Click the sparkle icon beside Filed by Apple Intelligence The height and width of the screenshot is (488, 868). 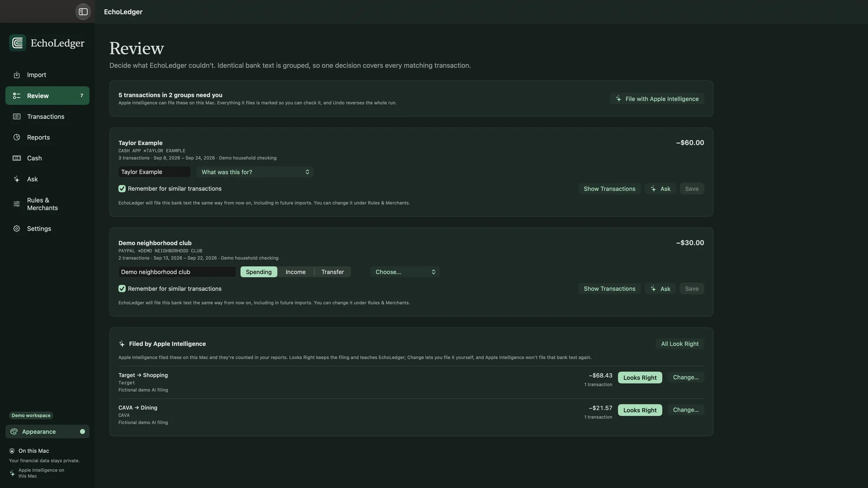[122, 344]
